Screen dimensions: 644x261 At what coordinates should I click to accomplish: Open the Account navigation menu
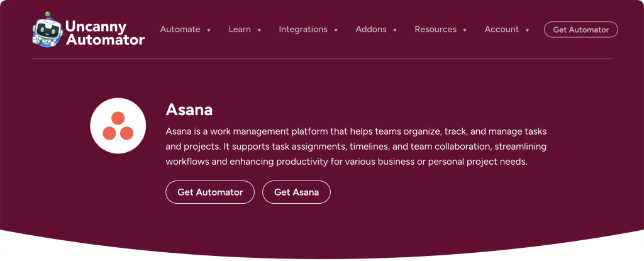click(x=502, y=30)
